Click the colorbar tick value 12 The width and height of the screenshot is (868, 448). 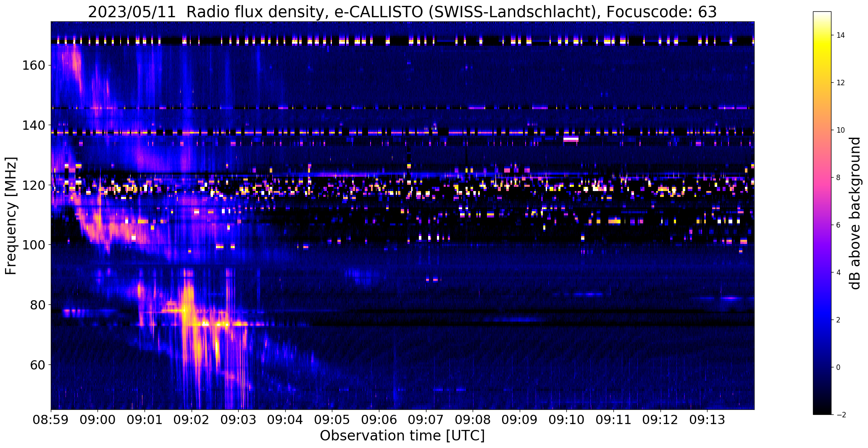(841, 83)
